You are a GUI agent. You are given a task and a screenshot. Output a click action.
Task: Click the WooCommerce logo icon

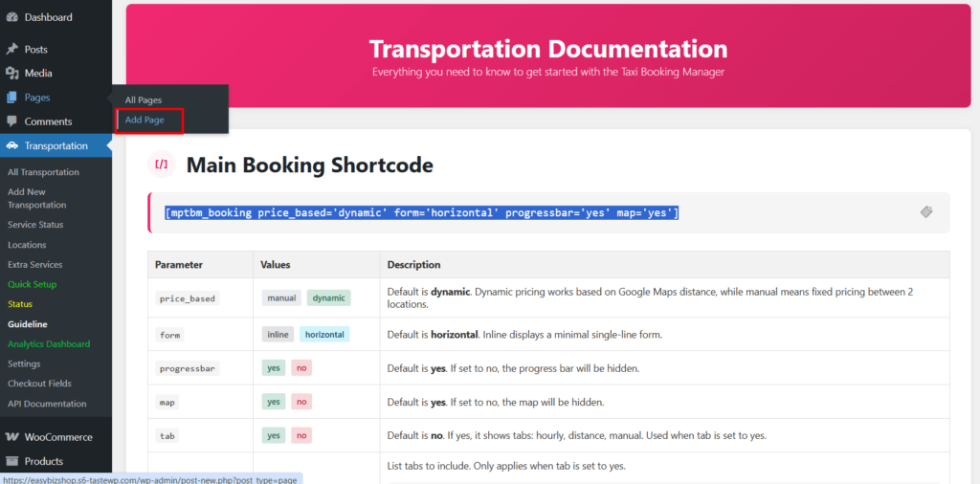(11, 437)
